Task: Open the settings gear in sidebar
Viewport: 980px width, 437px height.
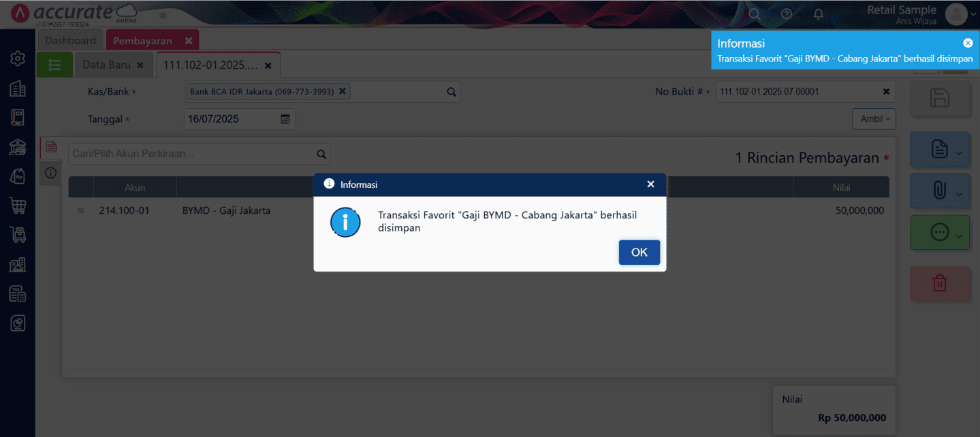Action: tap(18, 59)
